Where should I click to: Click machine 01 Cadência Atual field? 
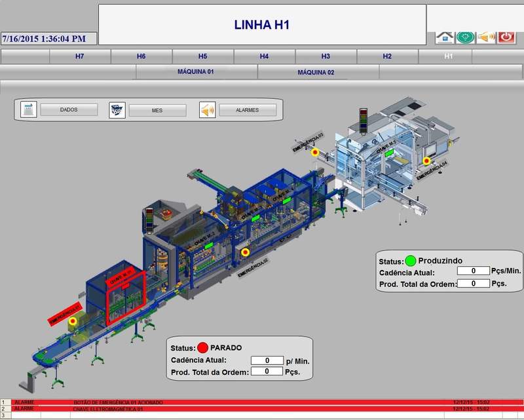pyautogui.click(x=267, y=360)
